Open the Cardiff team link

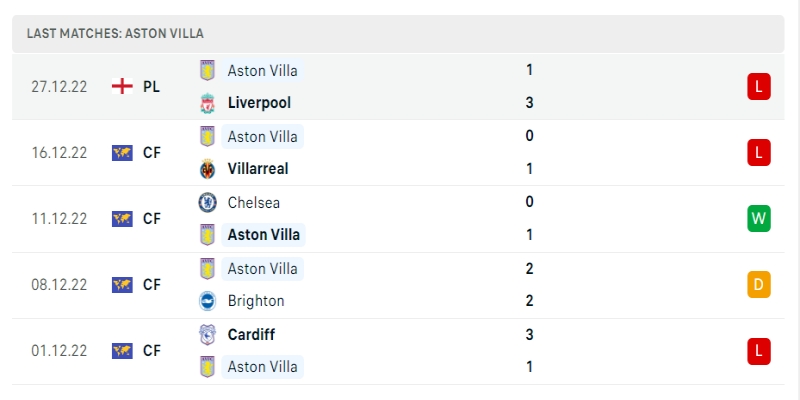[251, 334]
